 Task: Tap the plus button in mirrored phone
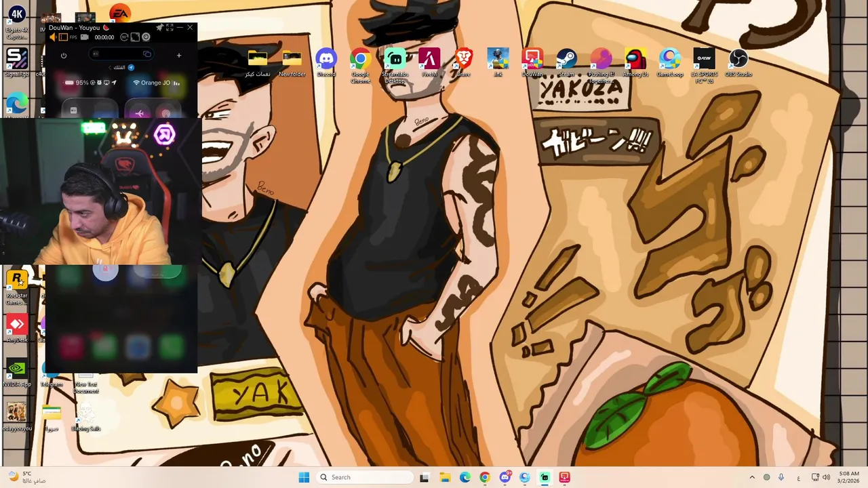(179, 56)
